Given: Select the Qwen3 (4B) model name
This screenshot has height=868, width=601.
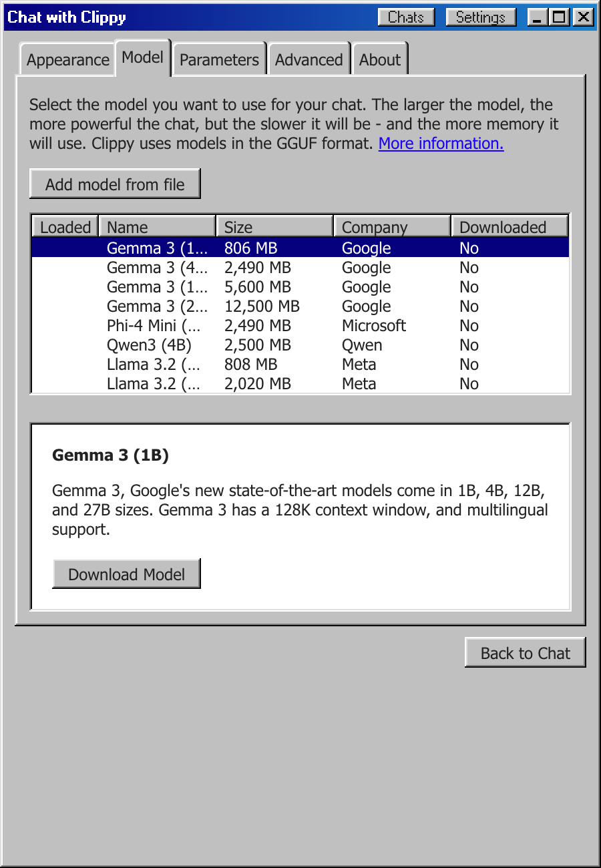Looking at the screenshot, I should pyautogui.click(x=149, y=345).
